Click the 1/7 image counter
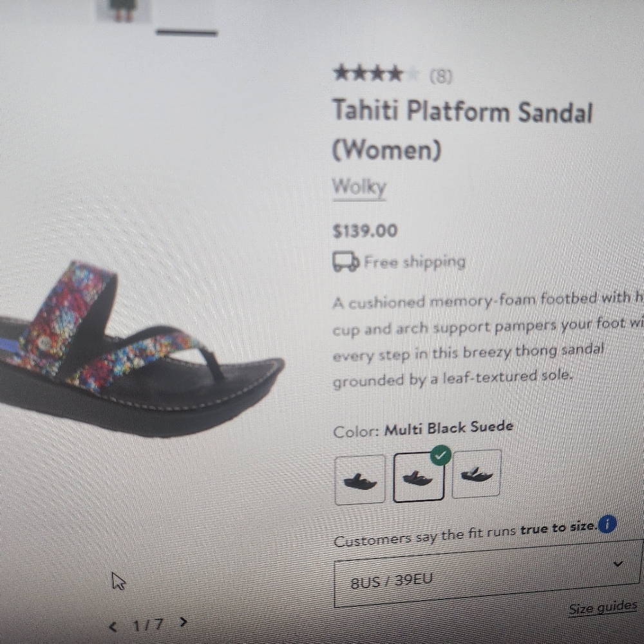The width and height of the screenshot is (644, 644). point(148,623)
